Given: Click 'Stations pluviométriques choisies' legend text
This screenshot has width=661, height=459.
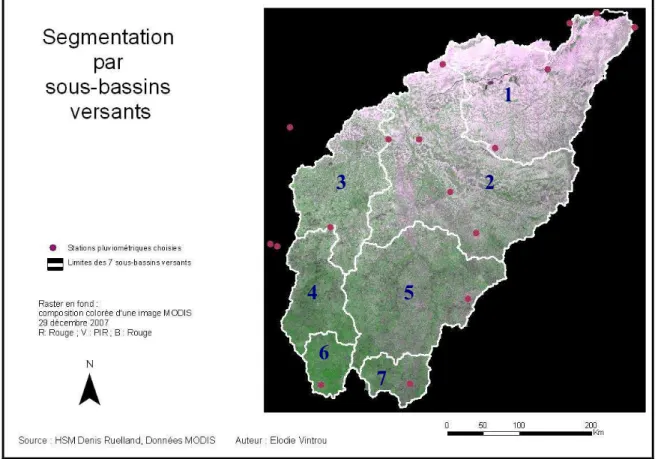Looking at the screenshot, I should click(x=124, y=248).
